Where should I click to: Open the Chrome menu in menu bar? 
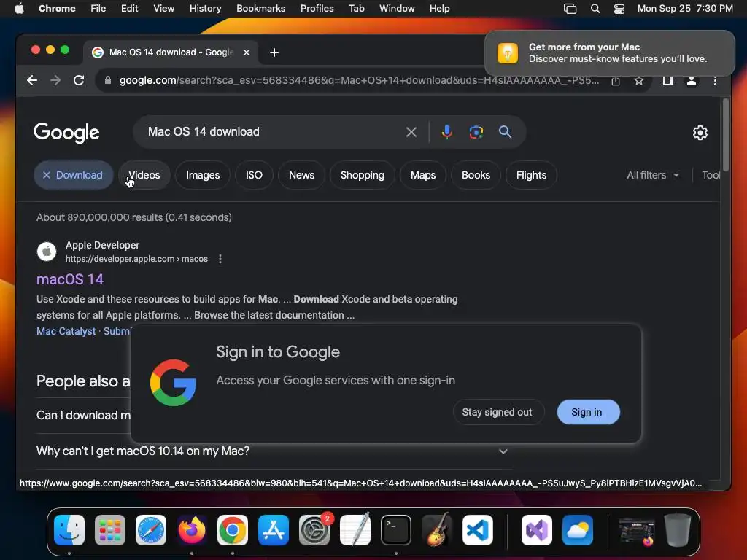point(57,9)
